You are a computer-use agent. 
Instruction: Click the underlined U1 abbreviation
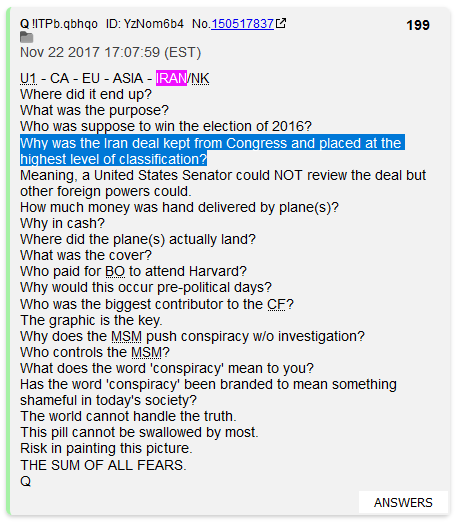click(29, 78)
